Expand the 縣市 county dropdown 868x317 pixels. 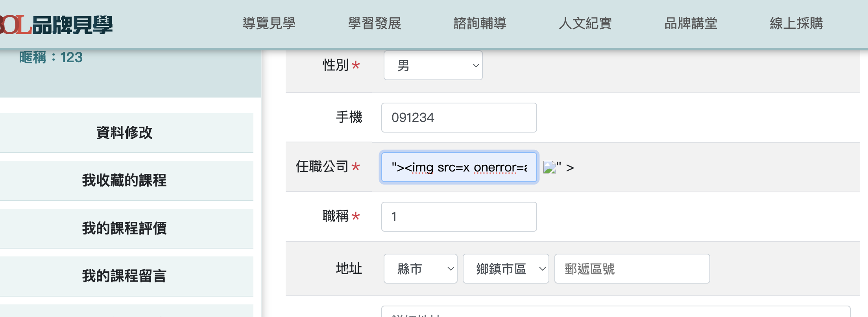(x=421, y=269)
